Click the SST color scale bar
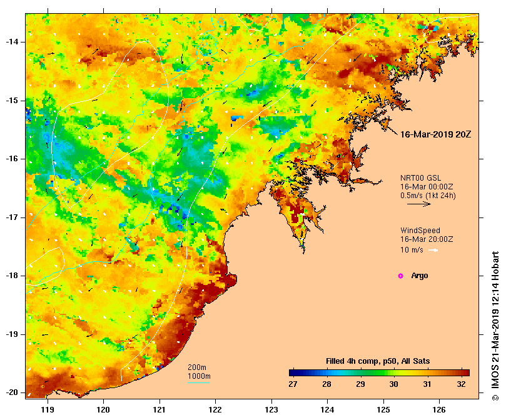 click(379, 372)
